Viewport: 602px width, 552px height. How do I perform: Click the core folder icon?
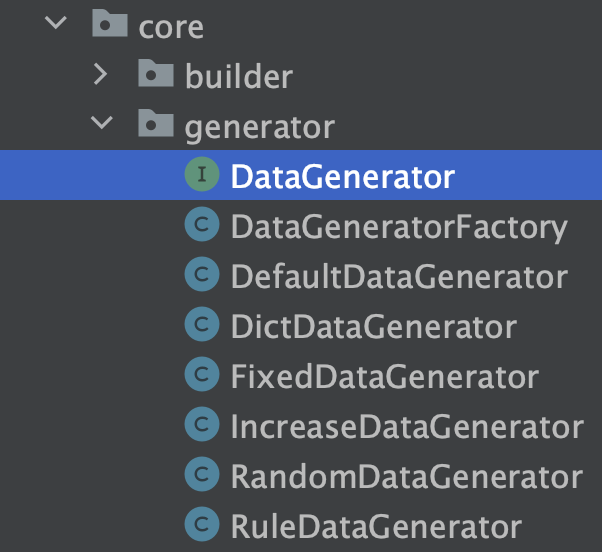tap(109, 26)
